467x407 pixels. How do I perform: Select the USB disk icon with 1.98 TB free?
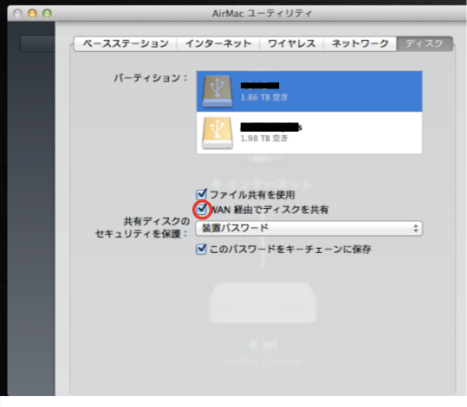[x=217, y=133]
